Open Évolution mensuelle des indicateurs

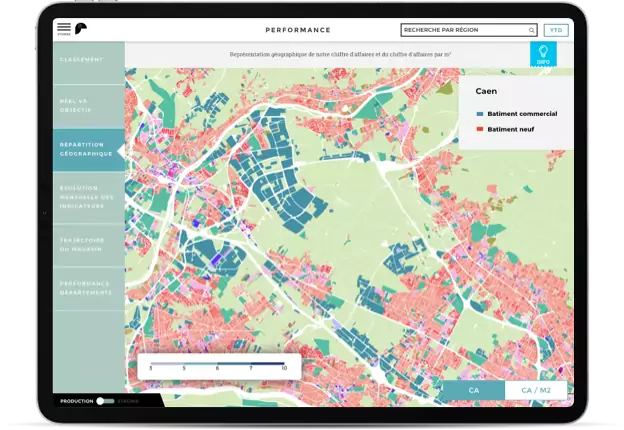tap(88, 198)
